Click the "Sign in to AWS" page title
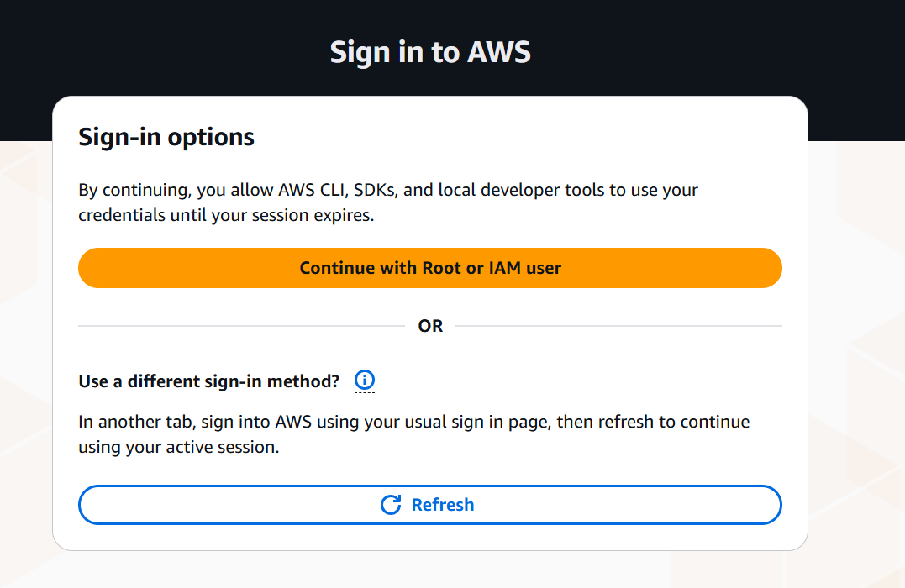 [430, 52]
